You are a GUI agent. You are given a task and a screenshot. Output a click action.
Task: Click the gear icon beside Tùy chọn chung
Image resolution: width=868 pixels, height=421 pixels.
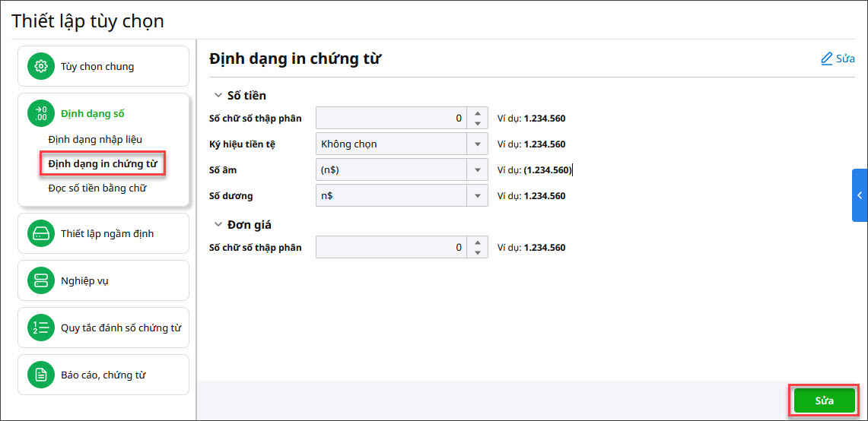[41, 66]
